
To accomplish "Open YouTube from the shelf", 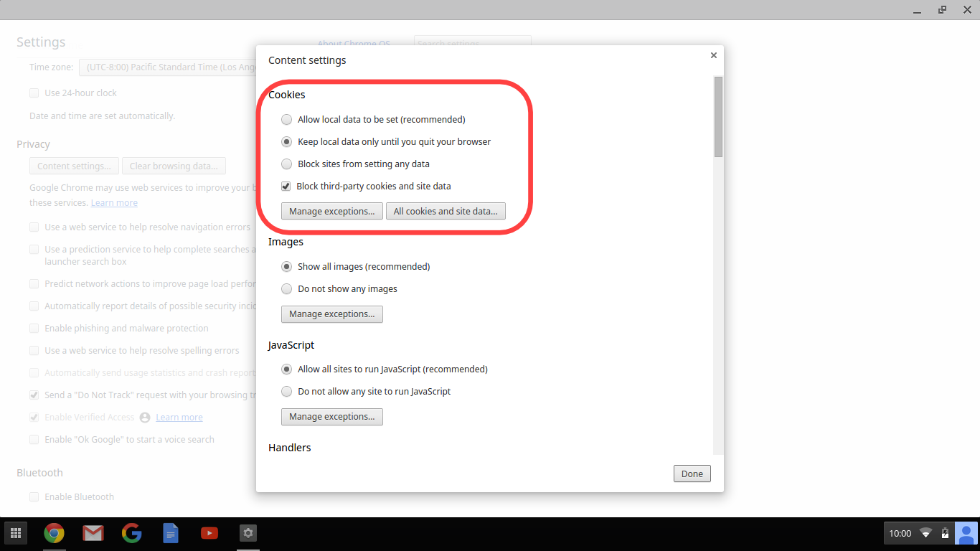I will click(x=209, y=533).
